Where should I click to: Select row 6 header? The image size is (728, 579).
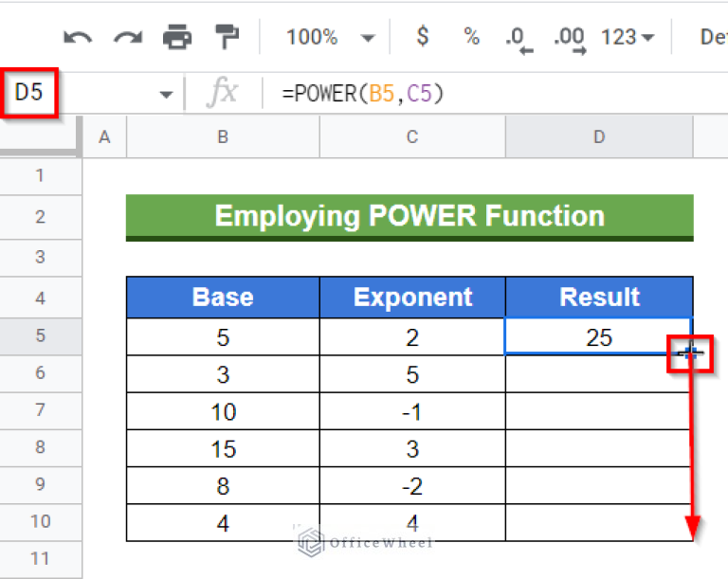(x=41, y=372)
